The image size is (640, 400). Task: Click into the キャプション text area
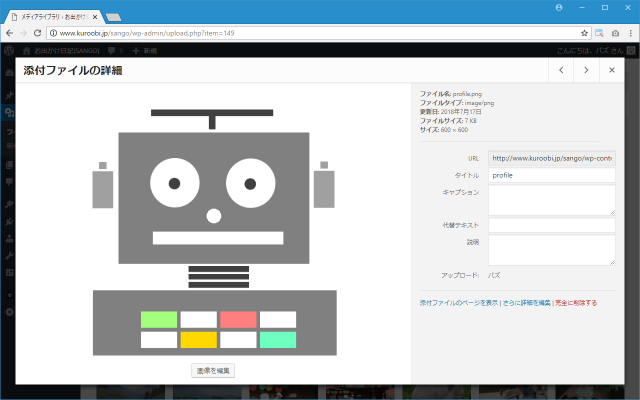pos(551,200)
